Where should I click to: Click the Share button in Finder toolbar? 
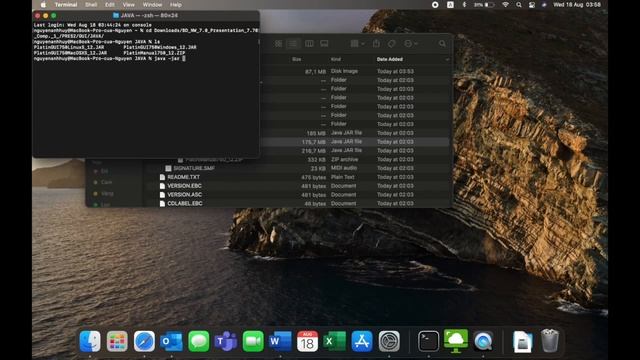376,44
